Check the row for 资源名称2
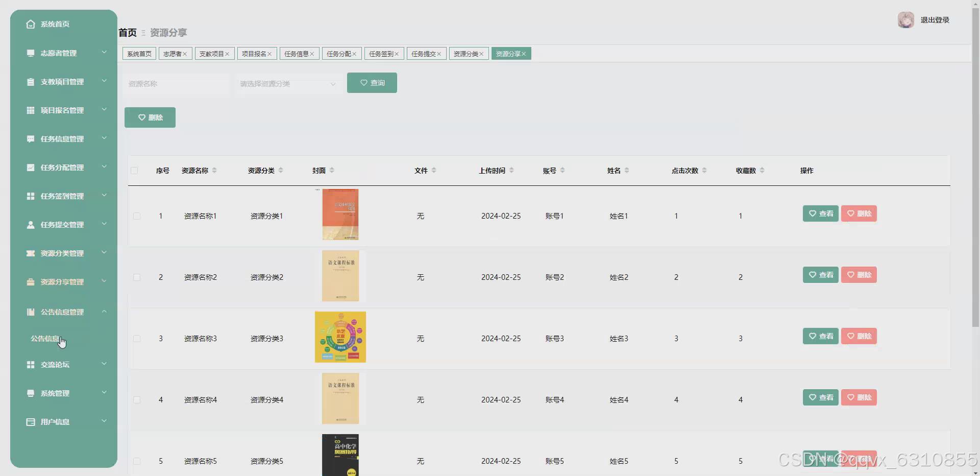The height and width of the screenshot is (476, 980). coord(137,277)
